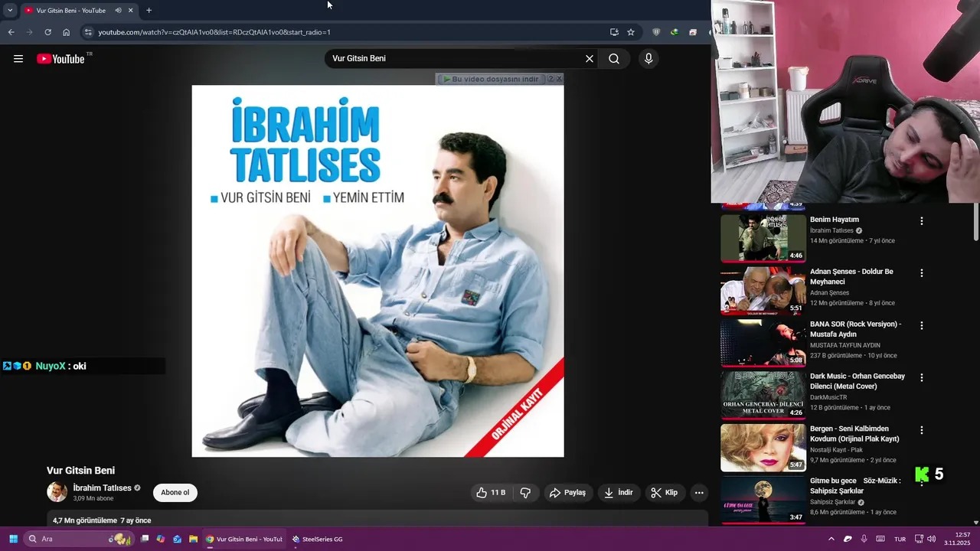Open Orhan Gencebay Dilenci Metal Cover thumbnail
The height and width of the screenshot is (551, 980).
pos(763,395)
